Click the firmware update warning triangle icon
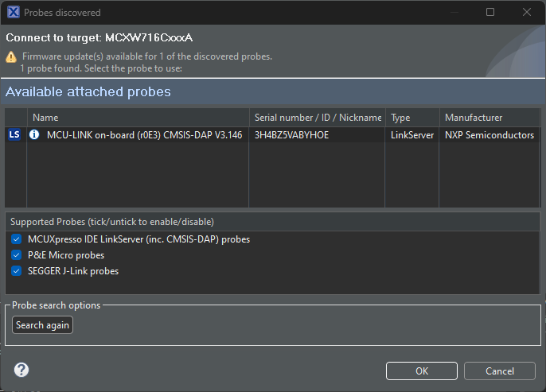Image resolution: width=546 pixels, height=392 pixels. 11,56
